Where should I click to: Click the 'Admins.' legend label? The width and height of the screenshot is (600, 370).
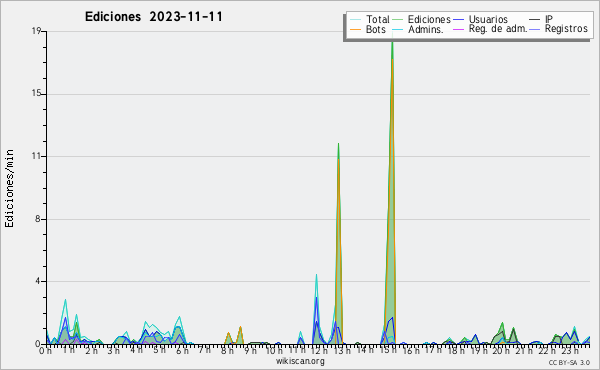(426, 29)
